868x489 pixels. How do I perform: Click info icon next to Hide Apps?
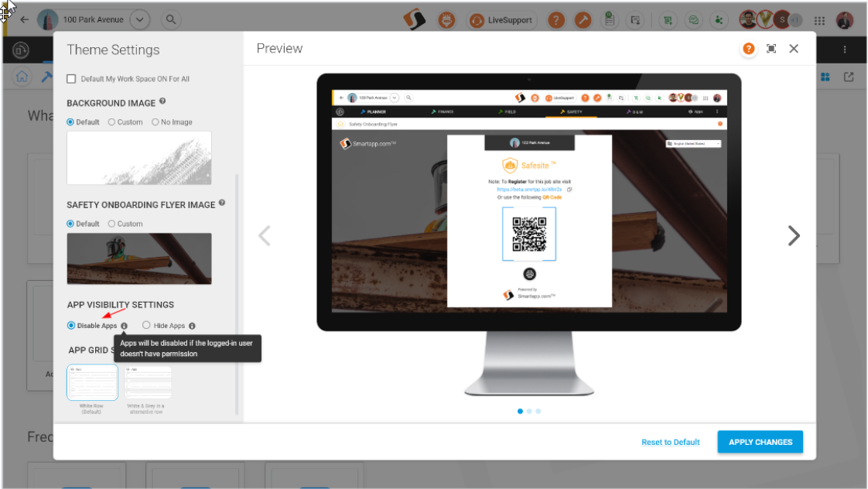pyautogui.click(x=192, y=326)
